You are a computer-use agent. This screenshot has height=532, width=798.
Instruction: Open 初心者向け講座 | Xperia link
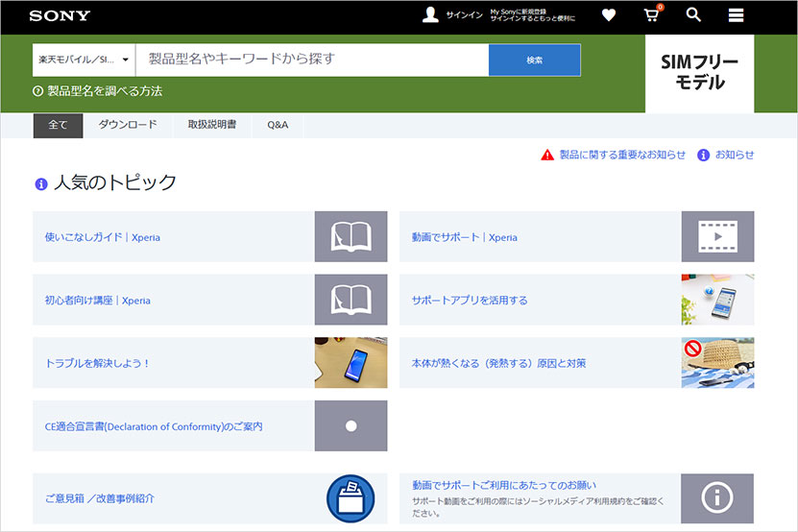(x=98, y=301)
